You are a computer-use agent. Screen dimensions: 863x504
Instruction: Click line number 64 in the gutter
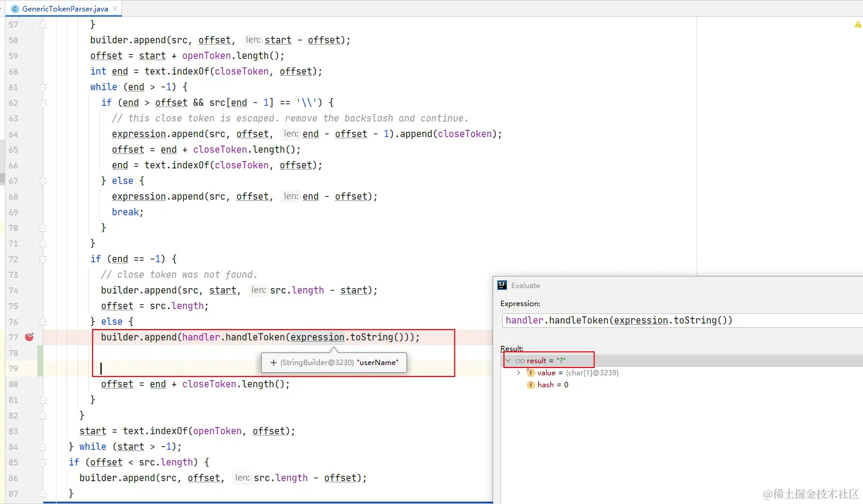(13, 134)
